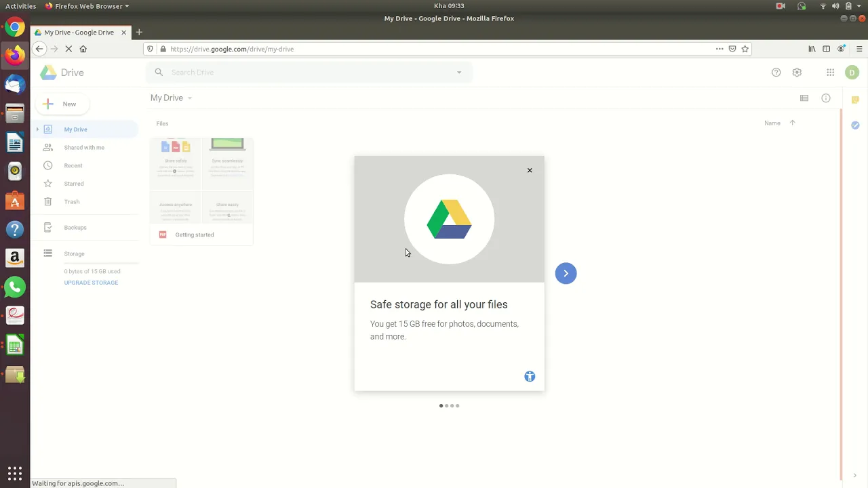Screen dimensions: 868x488
Task: Open Recent files section
Action: tap(73, 165)
